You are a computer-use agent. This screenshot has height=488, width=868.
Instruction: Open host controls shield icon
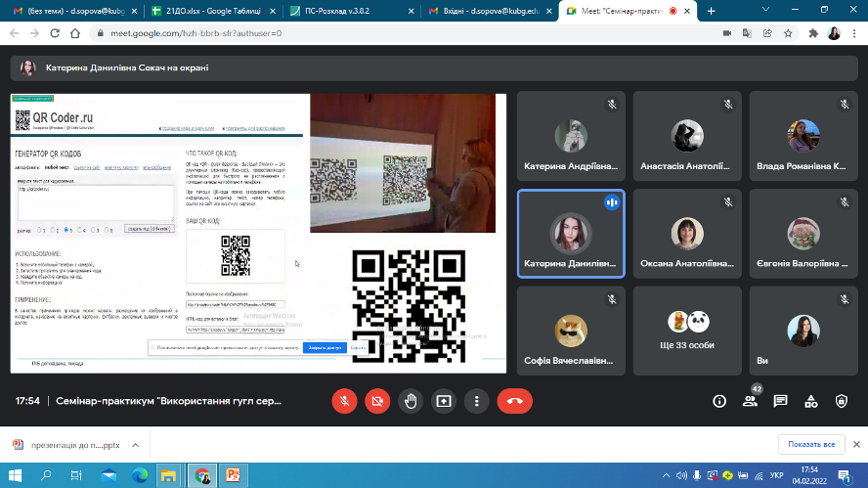[841, 401]
